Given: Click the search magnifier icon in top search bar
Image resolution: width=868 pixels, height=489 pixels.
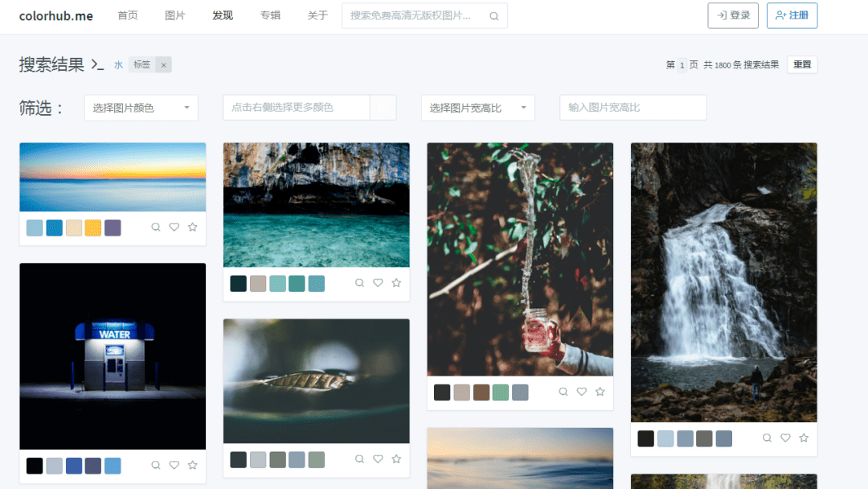Looking at the screenshot, I should 493,16.
